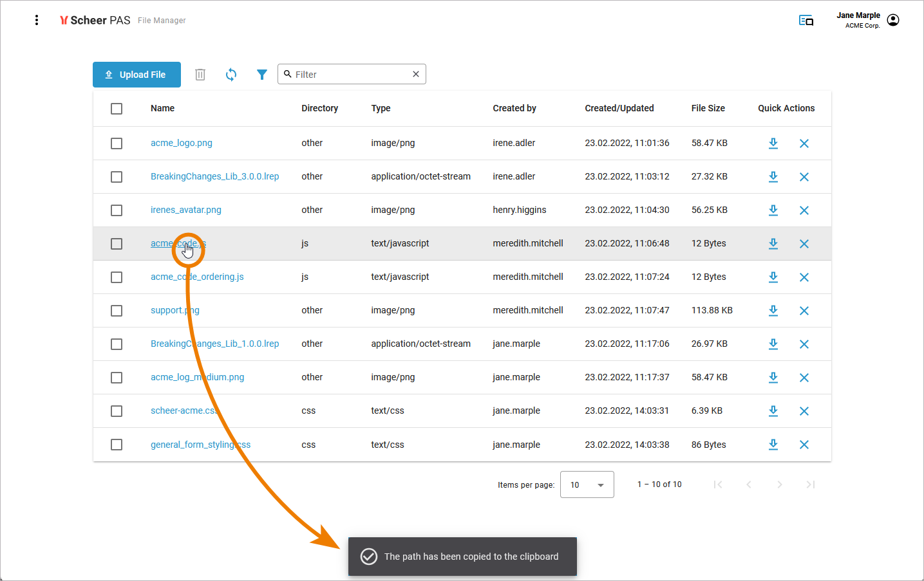Open the documentation icon near user name
The width and height of the screenshot is (924, 581).
click(806, 21)
